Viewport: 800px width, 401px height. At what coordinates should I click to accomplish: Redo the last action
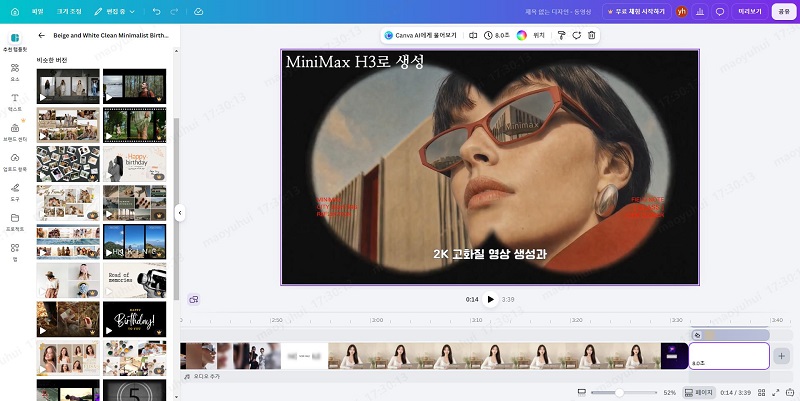[x=174, y=11]
